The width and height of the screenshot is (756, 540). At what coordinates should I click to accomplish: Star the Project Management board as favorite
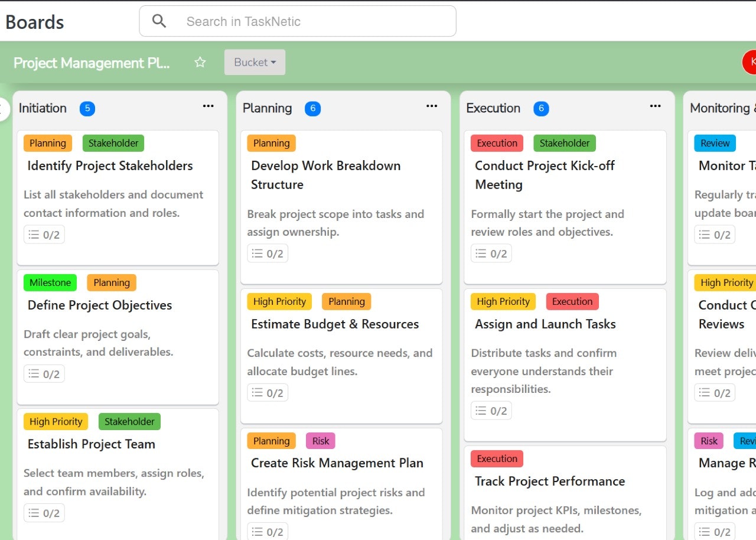[200, 62]
